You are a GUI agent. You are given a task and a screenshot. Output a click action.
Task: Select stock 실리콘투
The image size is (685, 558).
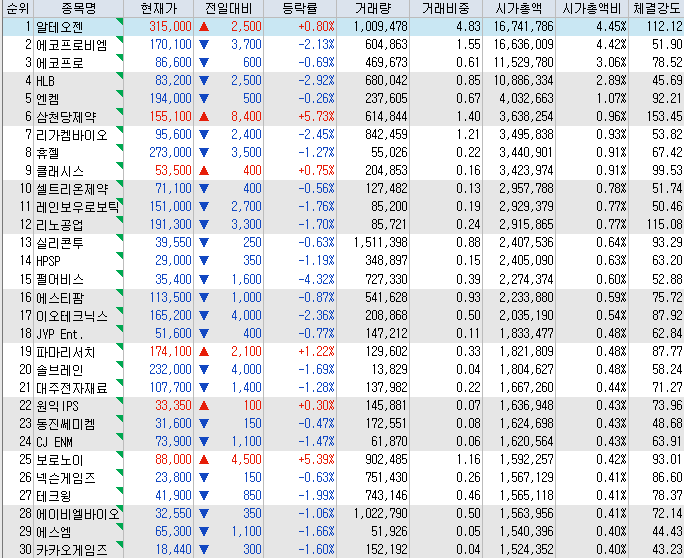[x=60, y=243]
